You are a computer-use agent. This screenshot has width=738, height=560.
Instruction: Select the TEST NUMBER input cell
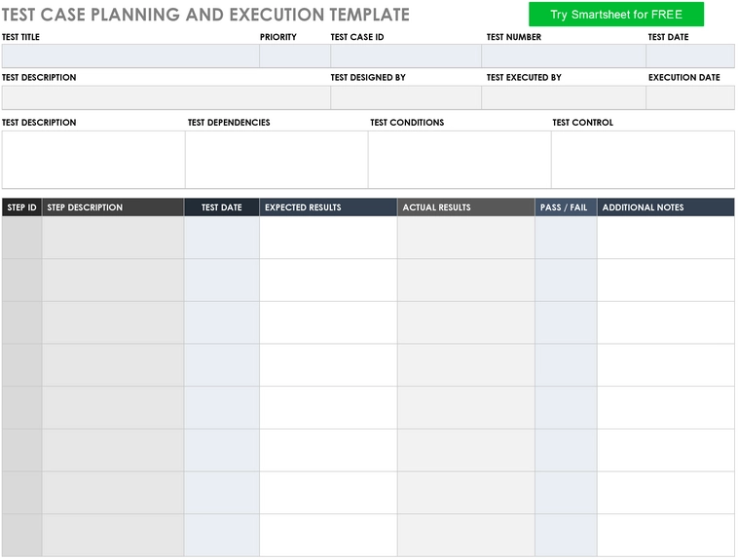pyautogui.click(x=564, y=56)
